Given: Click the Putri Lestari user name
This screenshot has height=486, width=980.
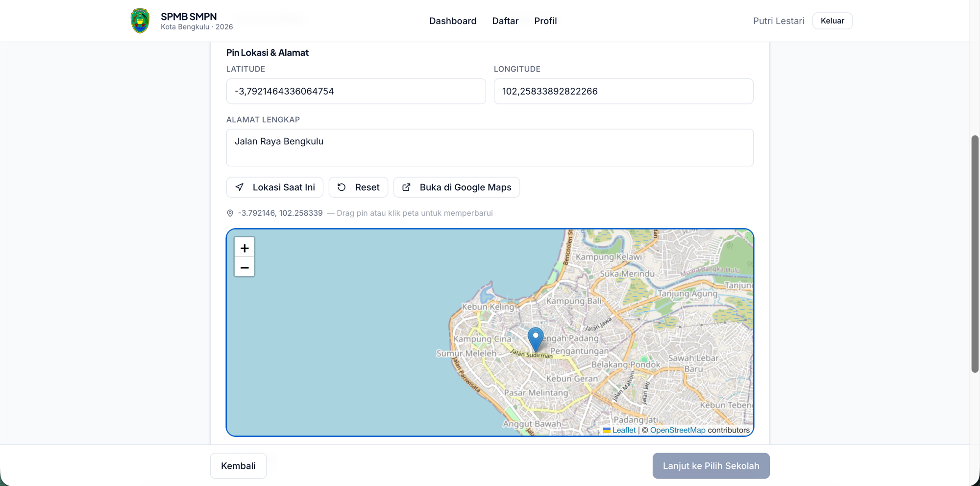Looking at the screenshot, I should click(779, 21).
